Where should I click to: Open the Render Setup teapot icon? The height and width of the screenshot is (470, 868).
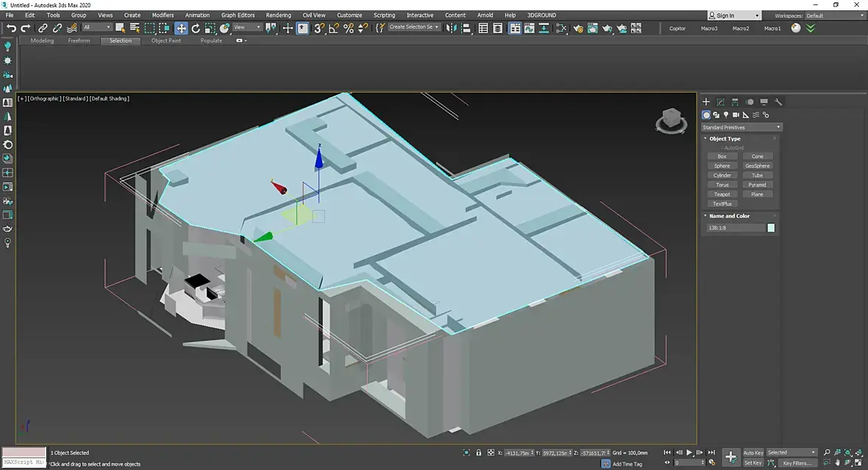(x=578, y=28)
